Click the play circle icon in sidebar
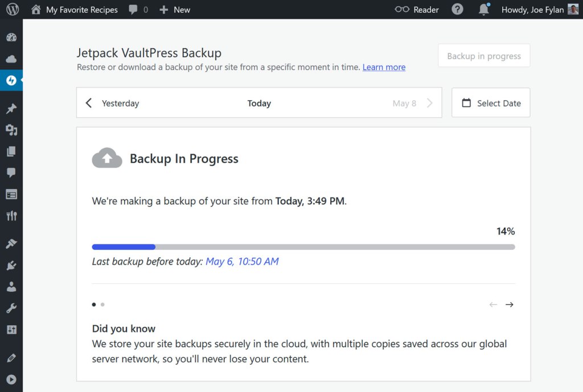583x392 pixels. [11, 379]
